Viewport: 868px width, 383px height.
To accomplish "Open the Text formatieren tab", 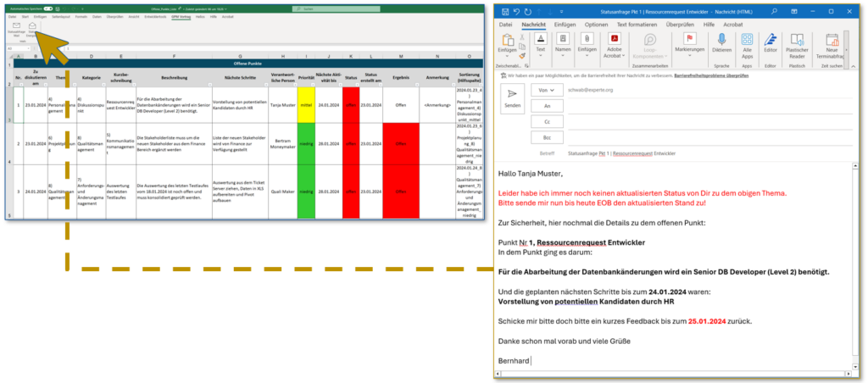I will click(x=637, y=25).
